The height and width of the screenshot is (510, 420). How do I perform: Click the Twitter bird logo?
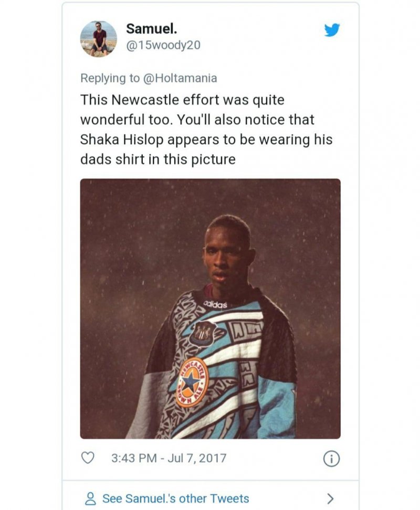(332, 30)
